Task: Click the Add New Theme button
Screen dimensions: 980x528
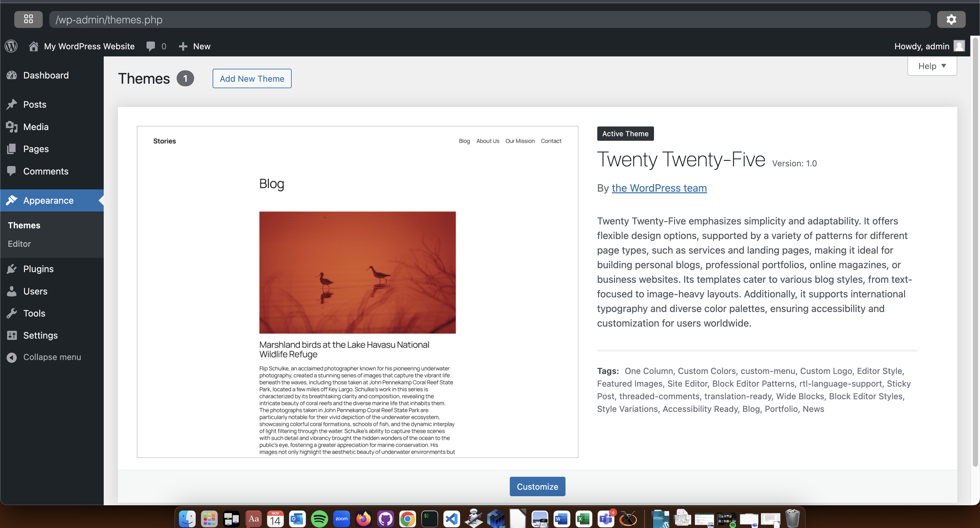Action: (252, 78)
